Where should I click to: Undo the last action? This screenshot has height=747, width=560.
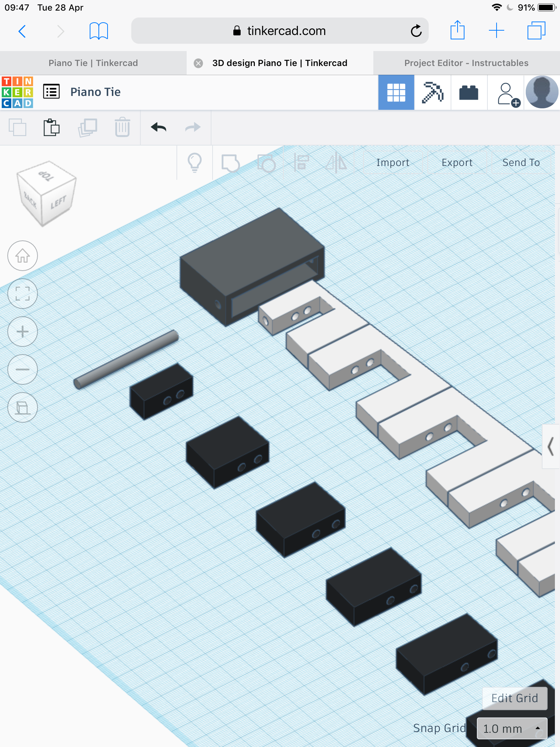pyautogui.click(x=159, y=127)
